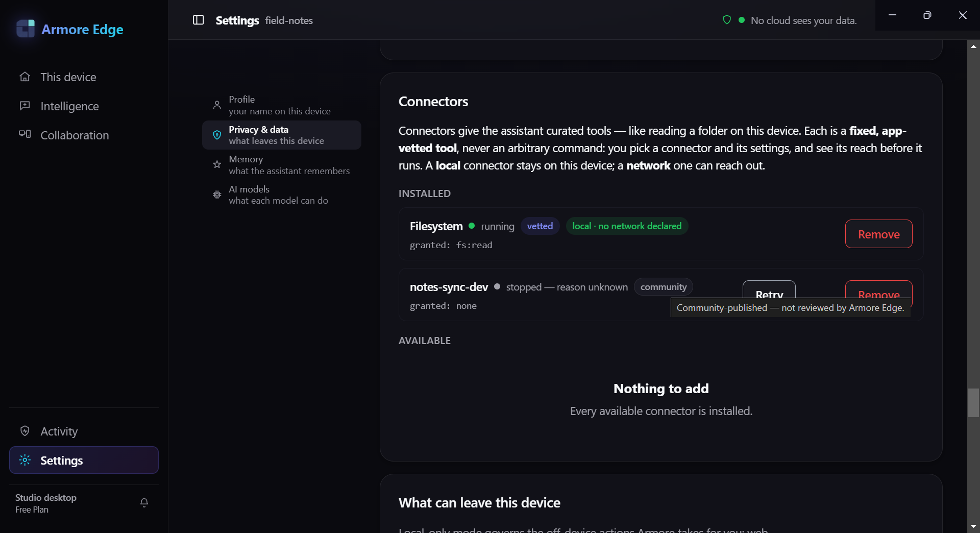Image resolution: width=980 pixels, height=533 pixels.
Task: Open notifications bell icon
Action: (x=144, y=503)
